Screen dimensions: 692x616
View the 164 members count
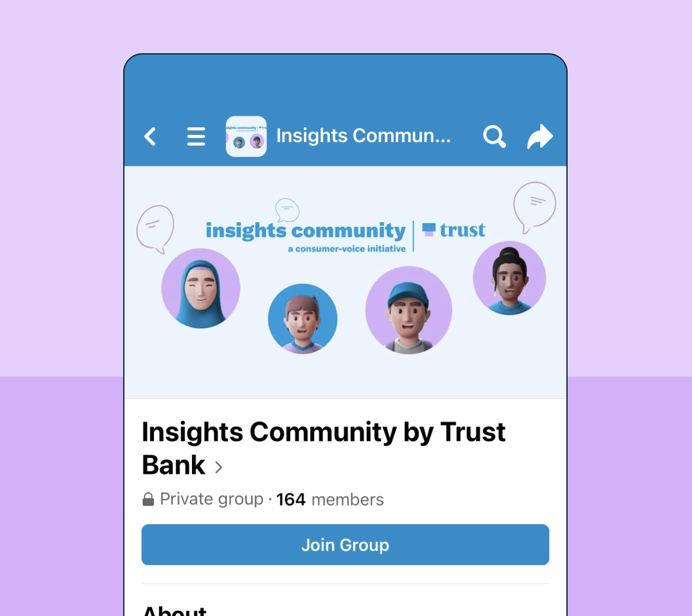[x=329, y=499]
